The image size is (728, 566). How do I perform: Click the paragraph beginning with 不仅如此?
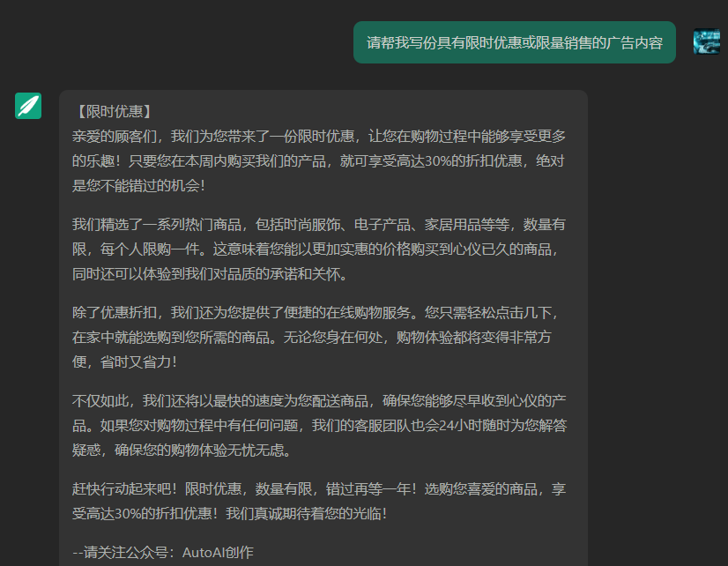tap(317, 425)
